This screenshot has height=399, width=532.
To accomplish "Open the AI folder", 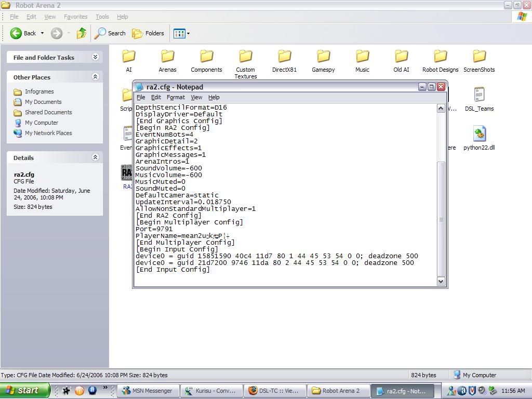I will [129, 61].
